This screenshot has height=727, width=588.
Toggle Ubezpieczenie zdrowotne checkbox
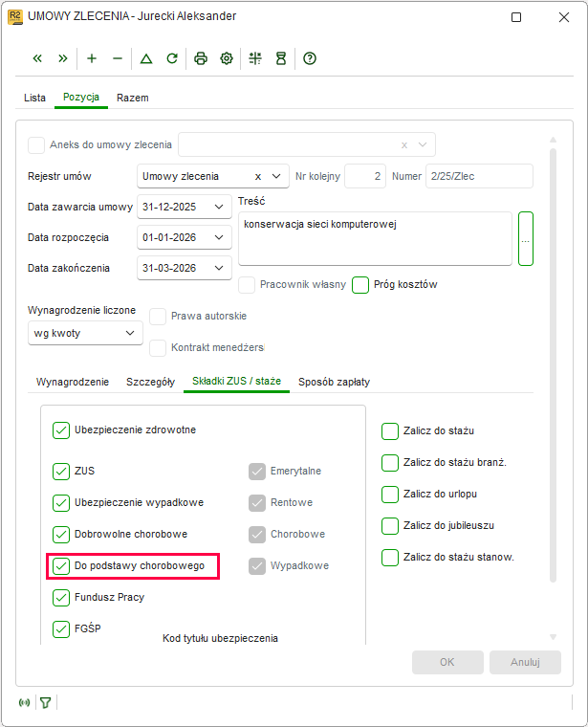[x=61, y=430]
